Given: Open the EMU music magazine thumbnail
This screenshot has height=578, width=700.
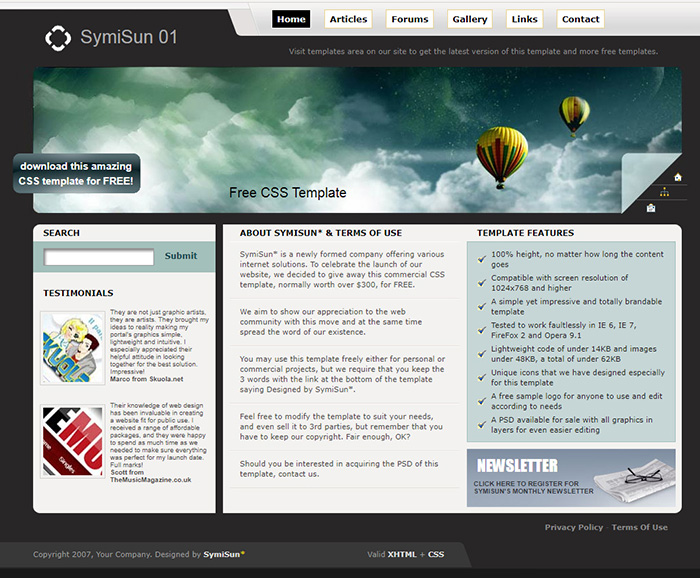Looking at the screenshot, I should pyautogui.click(x=73, y=441).
